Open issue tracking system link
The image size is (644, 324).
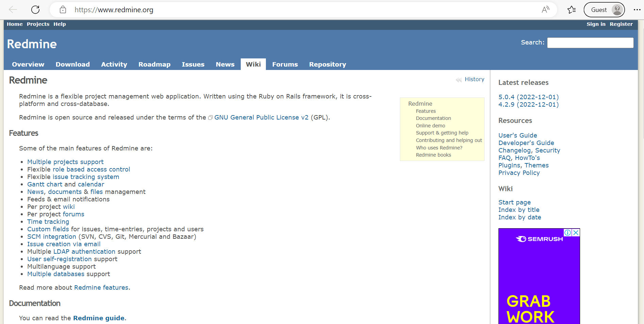[86, 177]
